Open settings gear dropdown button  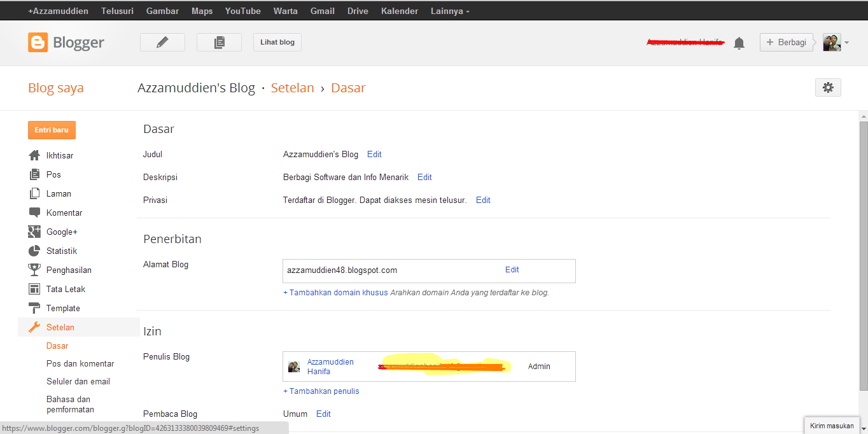(x=828, y=88)
